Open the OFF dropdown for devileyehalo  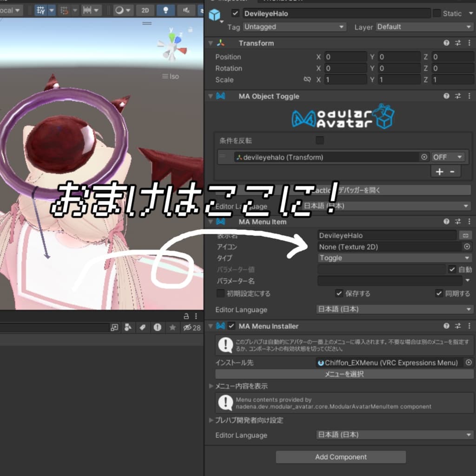[448, 157]
